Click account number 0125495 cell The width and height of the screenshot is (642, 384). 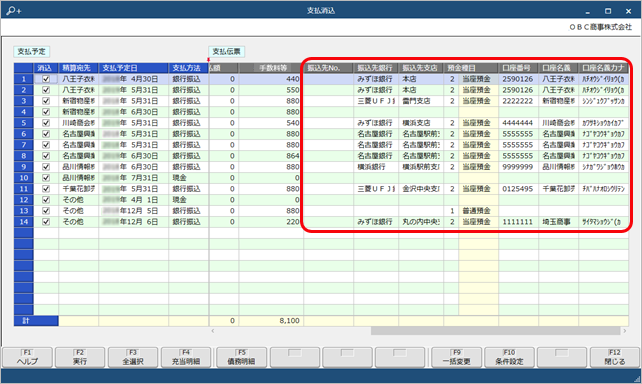(x=519, y=189)
